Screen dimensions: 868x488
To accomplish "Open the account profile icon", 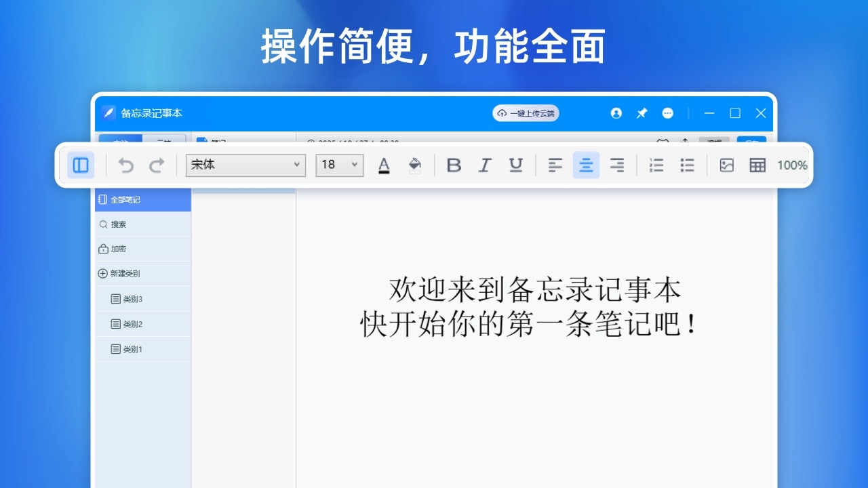I will point(616,113).
